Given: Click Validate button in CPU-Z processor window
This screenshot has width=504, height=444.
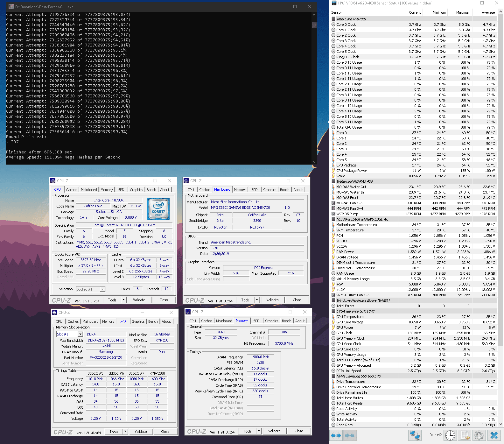Looking at the screenshot, I should tap(139, 300).
